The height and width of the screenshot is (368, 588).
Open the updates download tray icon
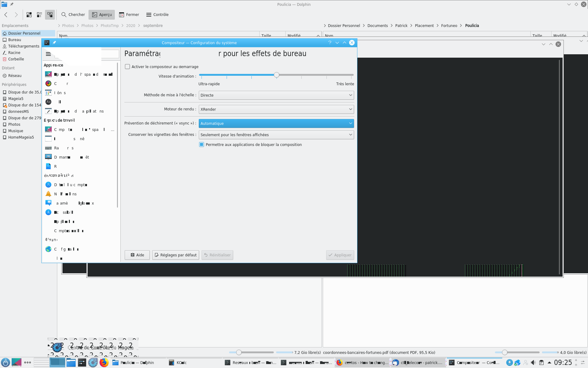509,362
